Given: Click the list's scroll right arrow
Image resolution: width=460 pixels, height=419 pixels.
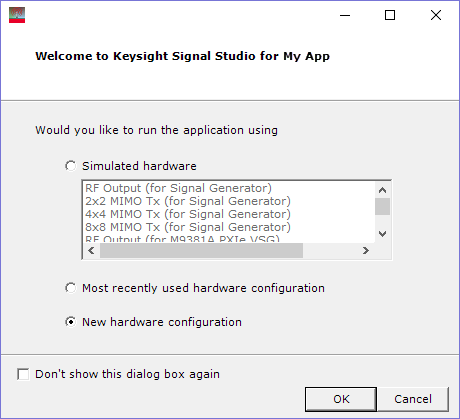Looking at the screenshot, I should 366,250.
